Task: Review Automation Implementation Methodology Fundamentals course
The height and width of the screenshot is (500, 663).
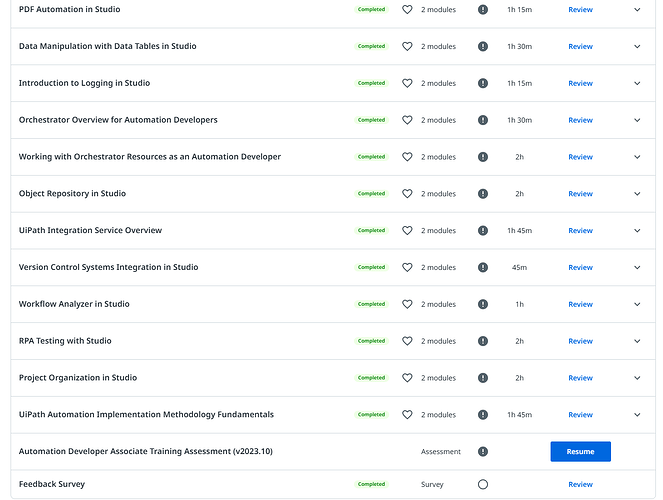Action: pyautogui.click(x=580, y=414)
